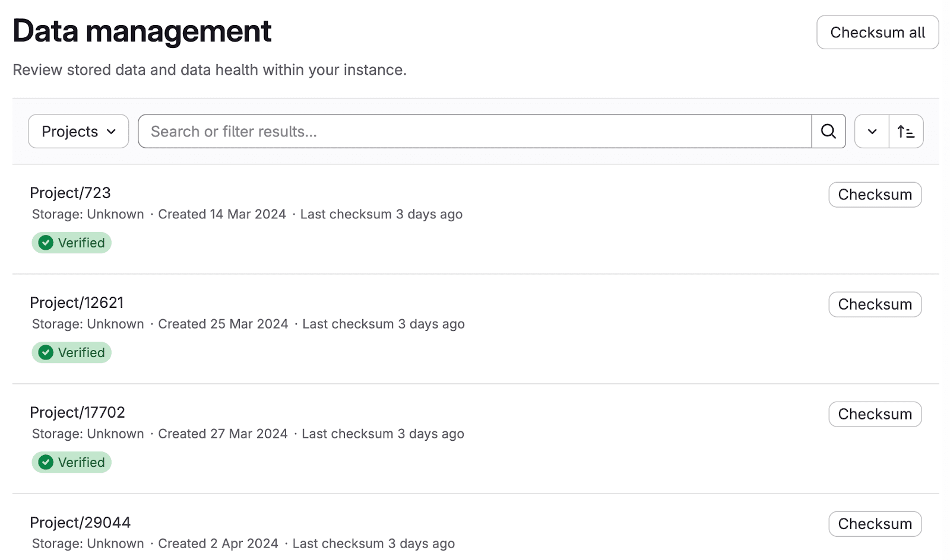Viewport: 950px width, 560px height.
Task: Open the Project/29044 entry title
Action: 80,522
